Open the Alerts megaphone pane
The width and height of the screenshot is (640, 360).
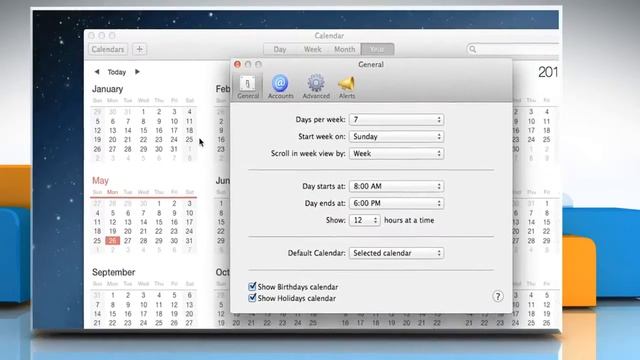click(x=347, y=87)
